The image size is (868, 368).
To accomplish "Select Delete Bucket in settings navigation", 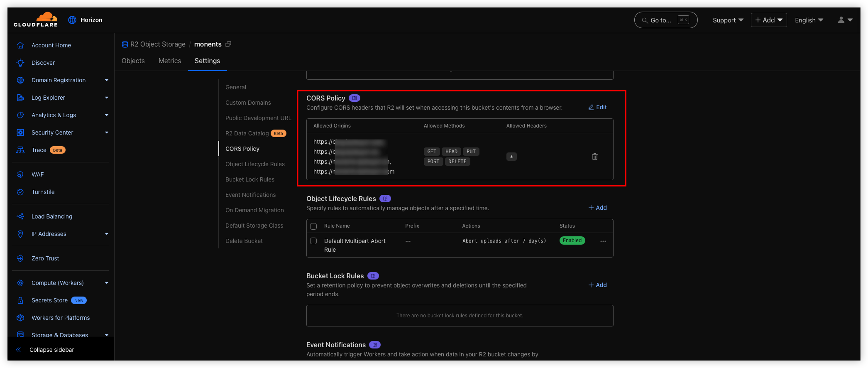I will click(244, 241).
